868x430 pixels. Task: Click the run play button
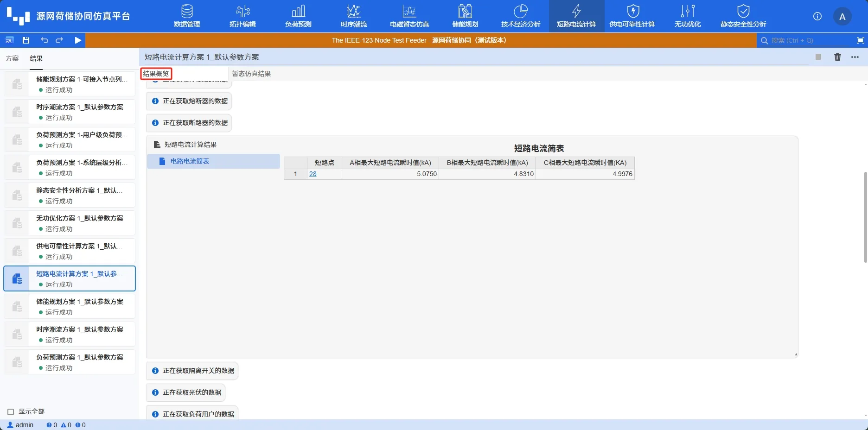(78, 40)
